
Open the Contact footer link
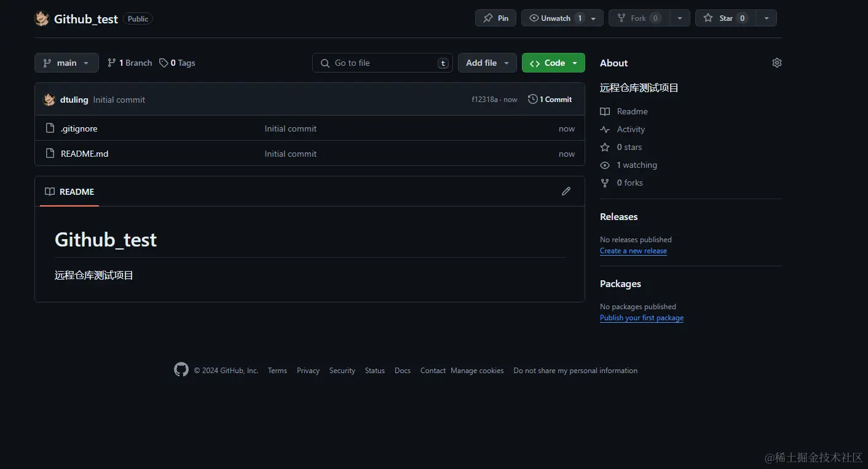[433, 371]
